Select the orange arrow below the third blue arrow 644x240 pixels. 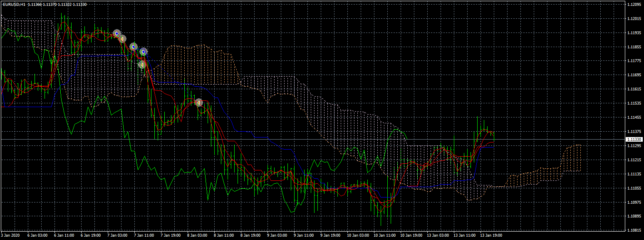(x=142, y=64)
